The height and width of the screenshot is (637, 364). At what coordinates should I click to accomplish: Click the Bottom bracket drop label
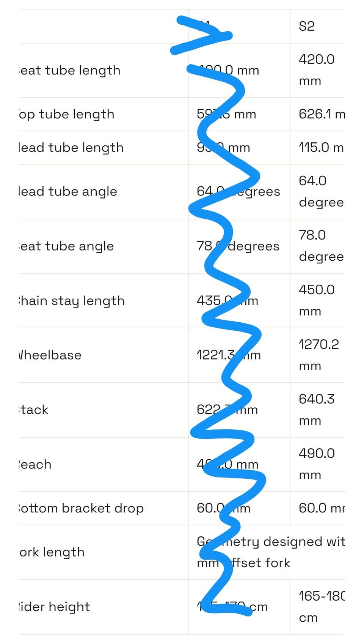81,508
